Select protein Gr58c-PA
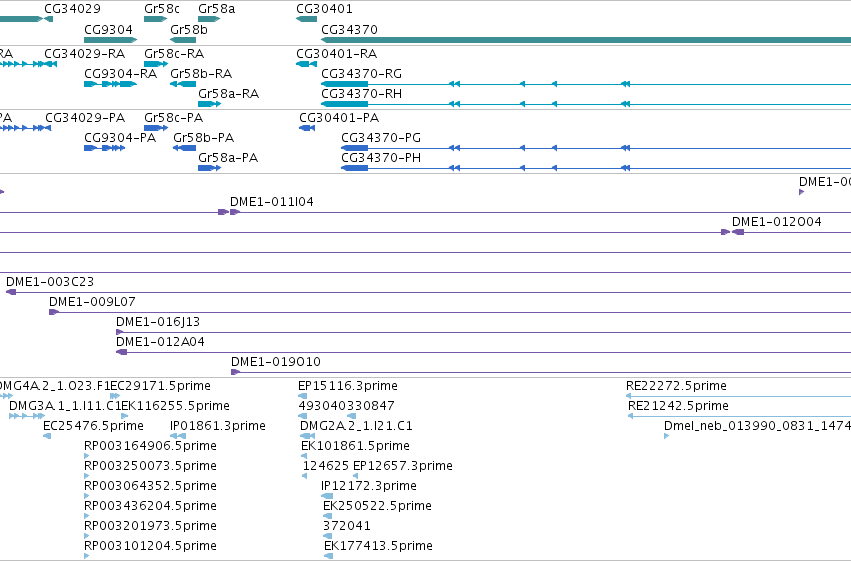The height and width of the screenshot is (561, 851). pos(174,118)
